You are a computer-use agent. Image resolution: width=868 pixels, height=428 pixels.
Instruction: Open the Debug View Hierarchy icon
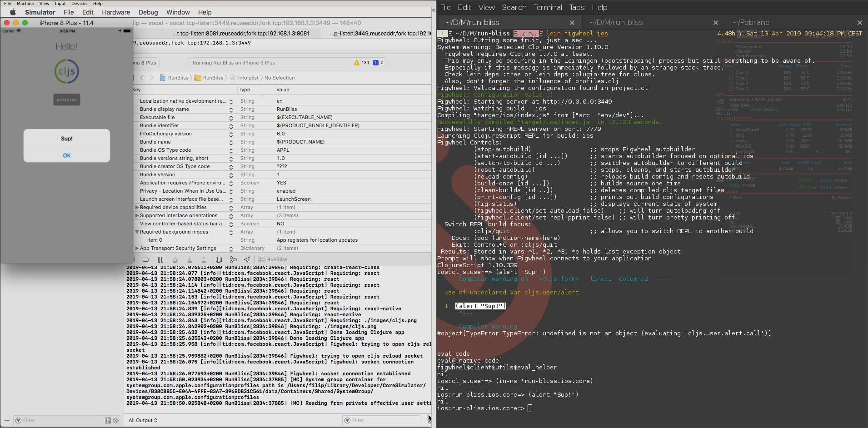(x=219, y=259)
